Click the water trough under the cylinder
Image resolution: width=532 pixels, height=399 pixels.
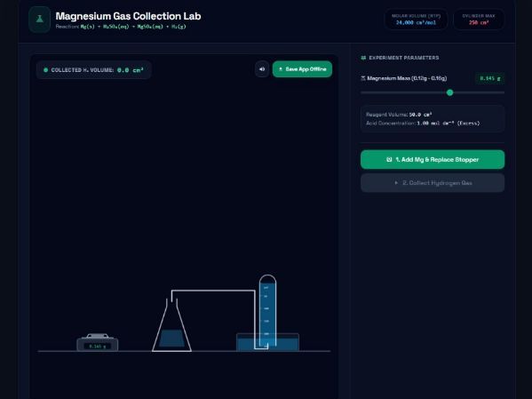tap(267, 342)
